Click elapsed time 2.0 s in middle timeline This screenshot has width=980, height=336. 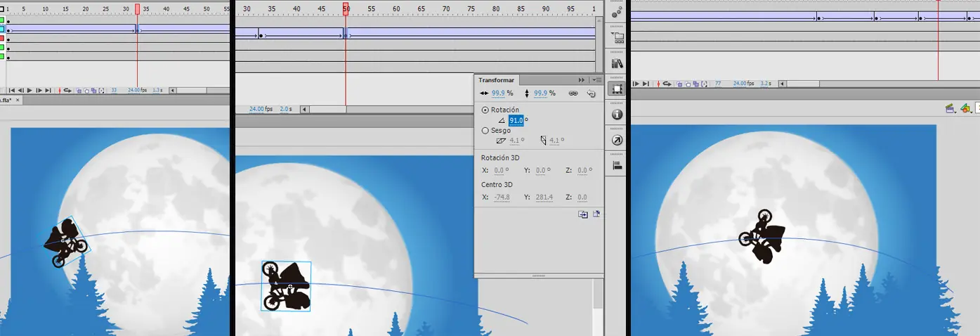pyautogui.click(x=283, y=109)
